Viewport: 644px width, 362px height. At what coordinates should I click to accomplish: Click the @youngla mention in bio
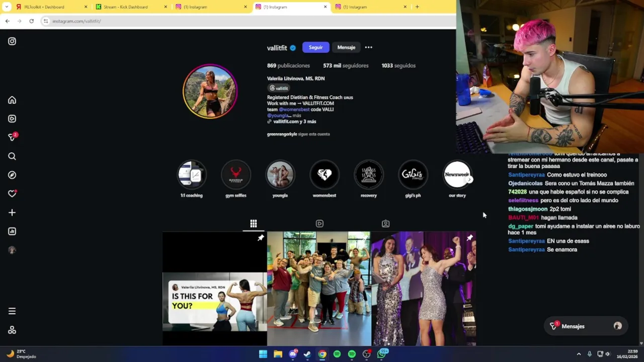278,115
